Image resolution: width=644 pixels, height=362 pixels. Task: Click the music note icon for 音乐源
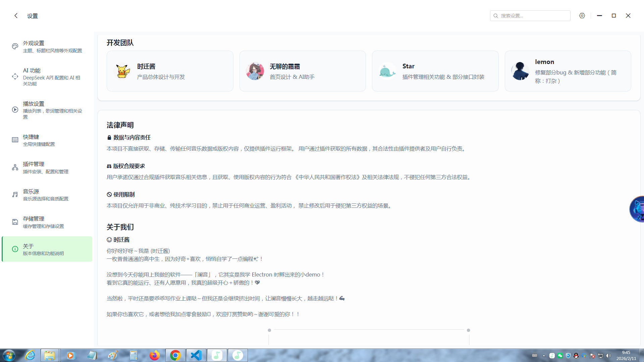[x=15, y=195]
